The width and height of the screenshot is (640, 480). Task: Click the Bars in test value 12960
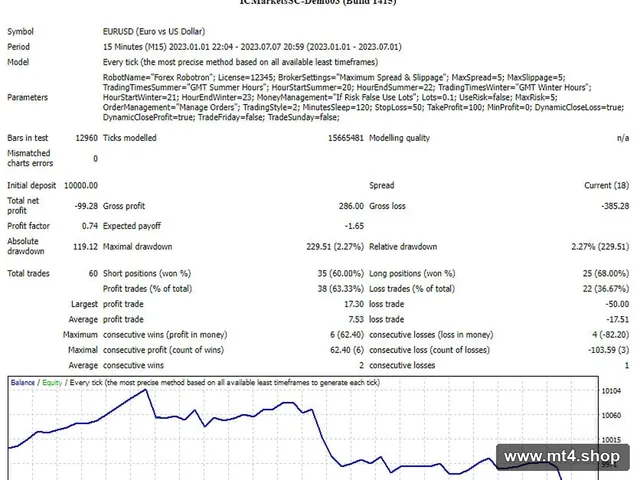point(87,138)
